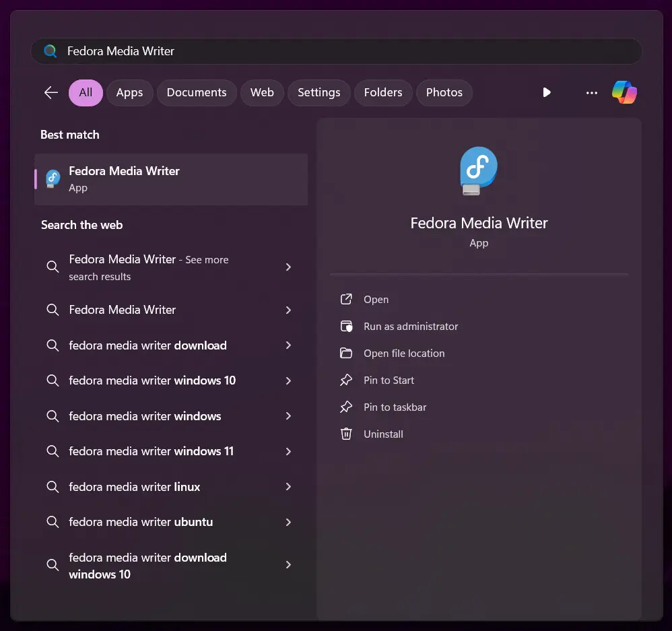Click the back arrow icon
Screen dimensions: 672x631
pos(51,92)
